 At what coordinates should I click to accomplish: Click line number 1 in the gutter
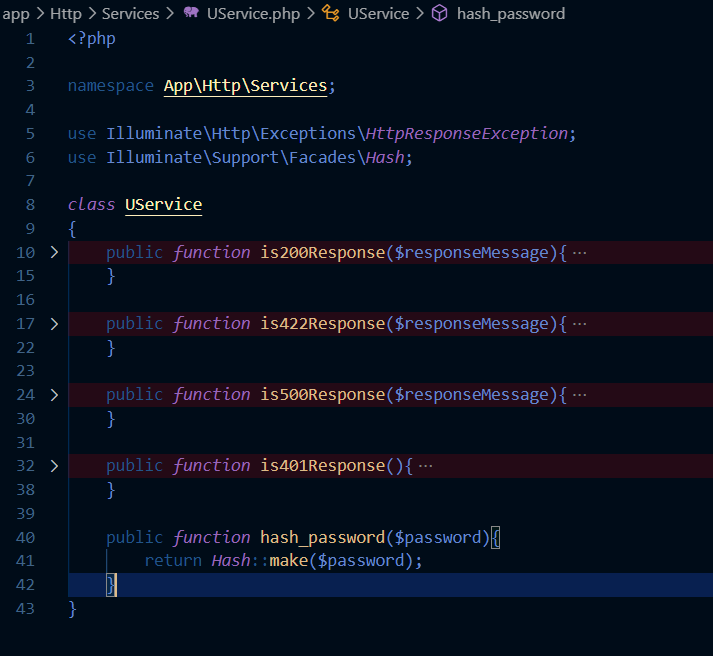tap(30, 39)
